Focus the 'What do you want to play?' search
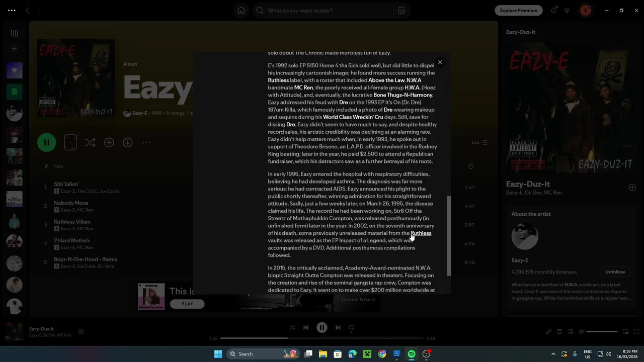Viewport: 644px width, 362px height. click(x=325, y=11)
